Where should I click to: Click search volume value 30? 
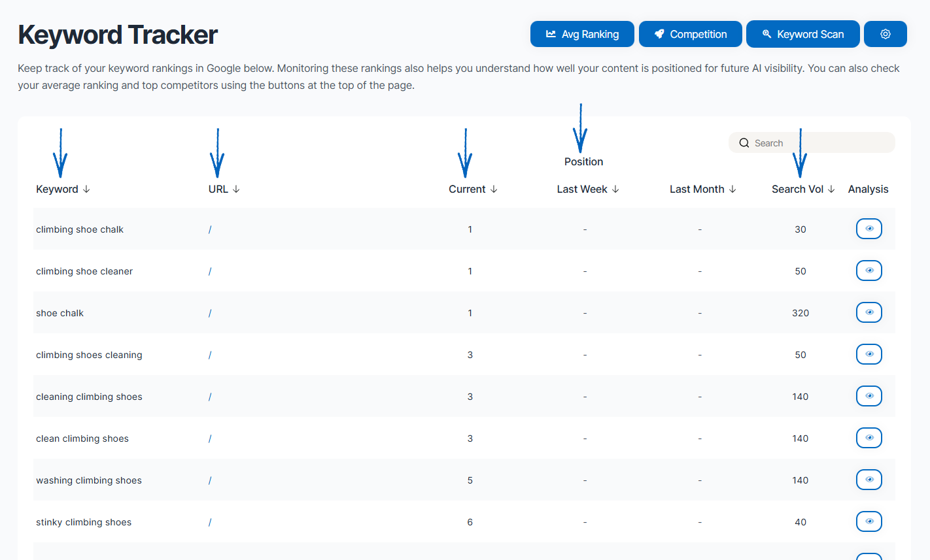coord(801,229)
